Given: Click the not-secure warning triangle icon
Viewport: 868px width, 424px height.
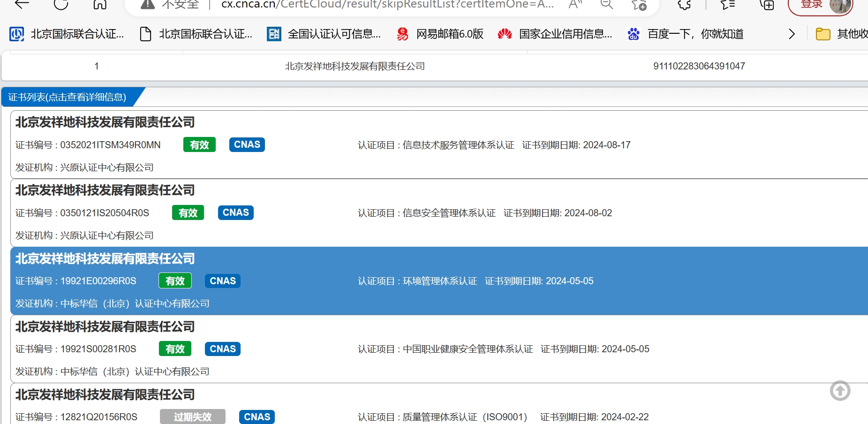Looking at the screenshot, I should pyautogui.click(x=148, y=5).
